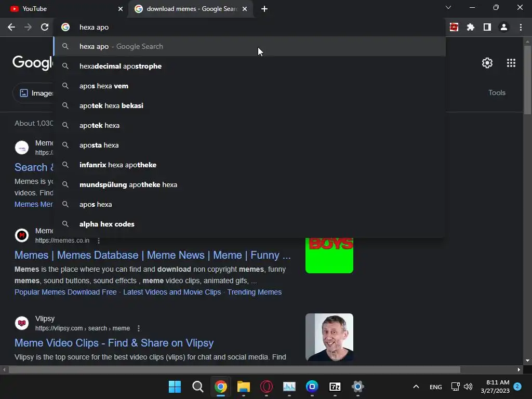Open the Chrome profile avatar

tap(504, 27)
